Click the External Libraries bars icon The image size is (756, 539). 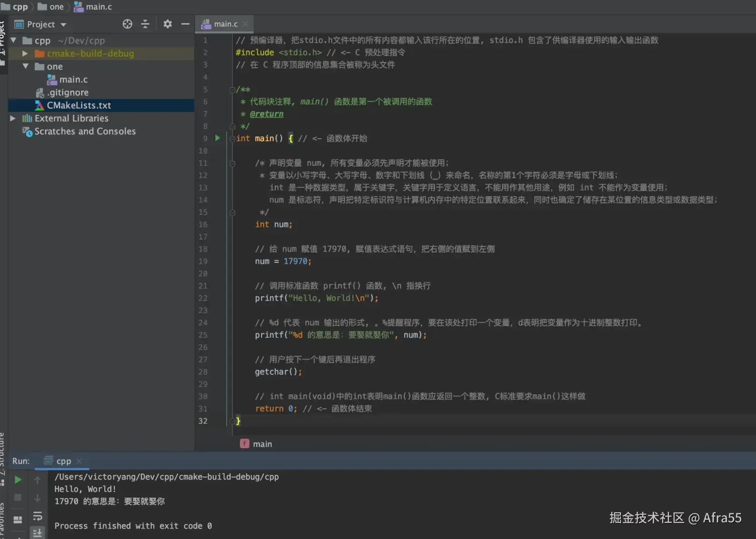[x=27, y=118]
